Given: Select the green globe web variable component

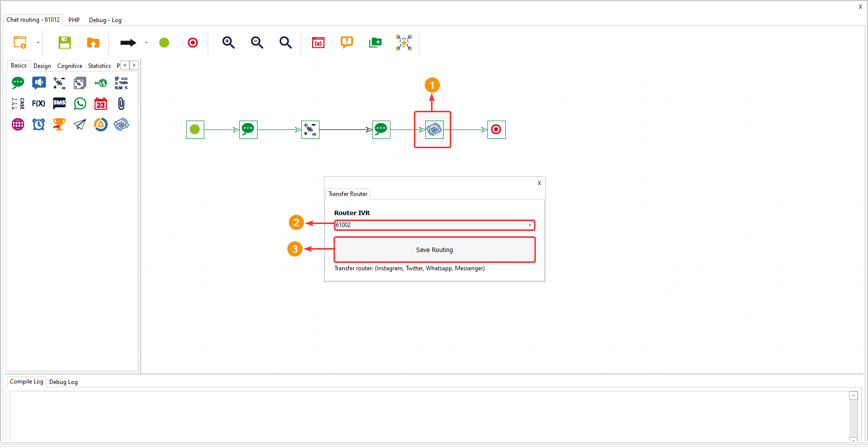Looking at the screenshot, I should click(101, 83).
